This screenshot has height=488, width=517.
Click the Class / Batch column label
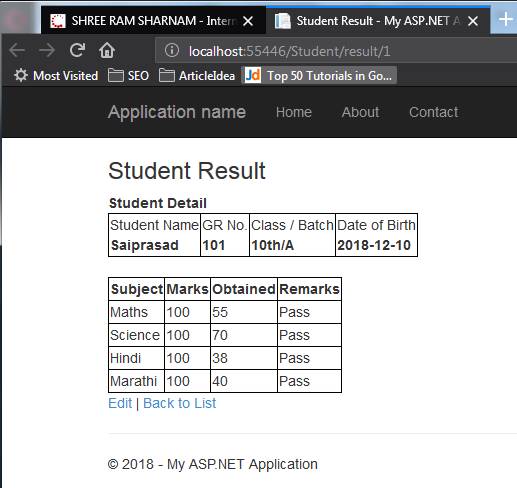coord(292,225)
